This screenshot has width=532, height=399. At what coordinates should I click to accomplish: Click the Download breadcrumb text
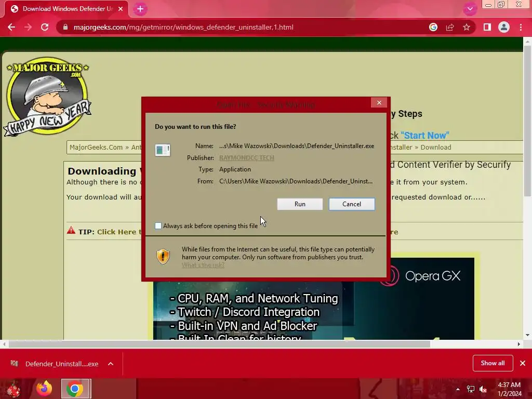[x=436, y=147]
